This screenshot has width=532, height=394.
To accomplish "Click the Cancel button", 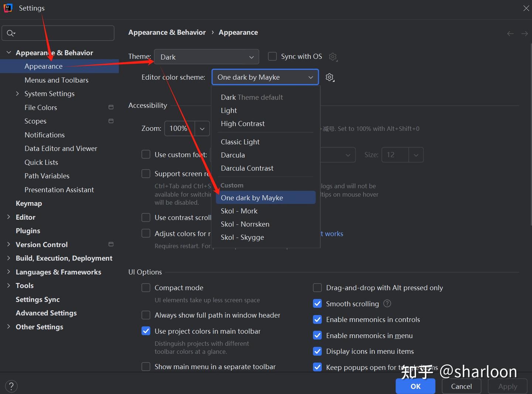I will (461, 386).
